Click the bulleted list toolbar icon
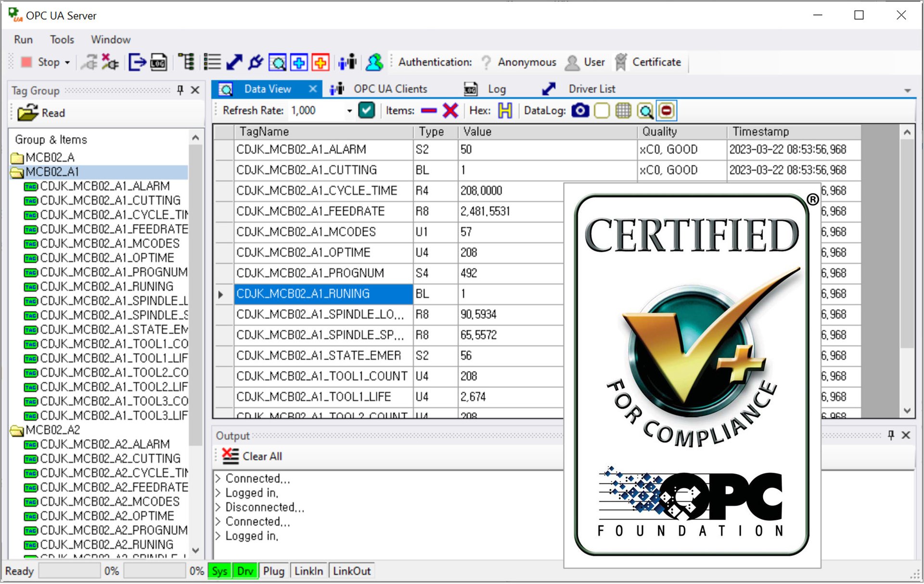 (212, 62)
